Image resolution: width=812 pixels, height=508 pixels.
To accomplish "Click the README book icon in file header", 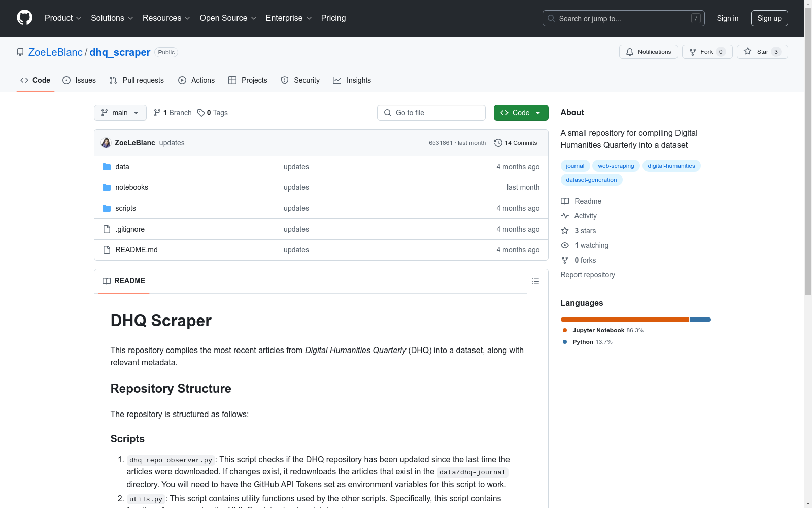I will (107, 281).
